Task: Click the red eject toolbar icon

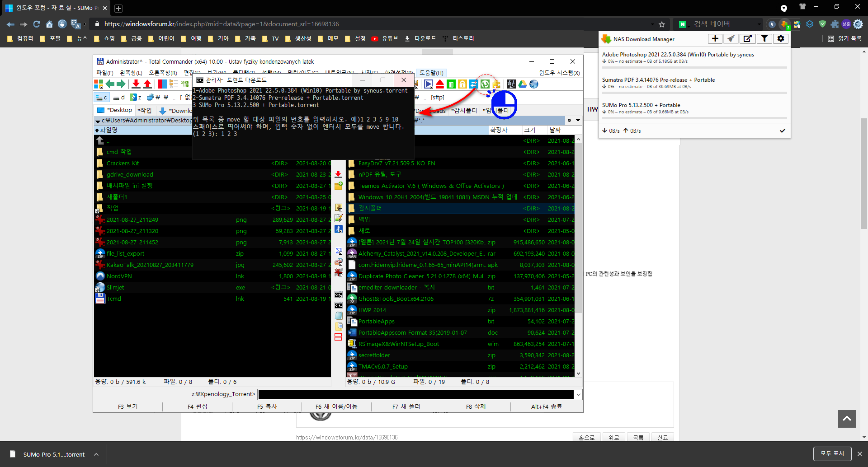Action: tap(439, 84)
